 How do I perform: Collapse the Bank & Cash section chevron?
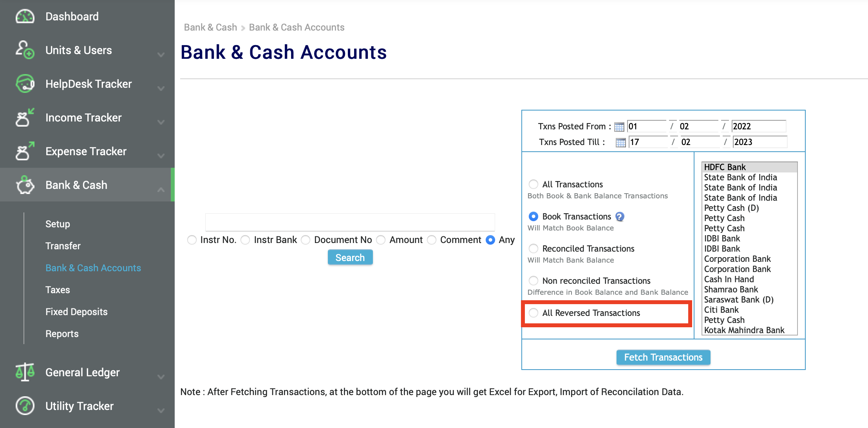click(x=161, y=190)
